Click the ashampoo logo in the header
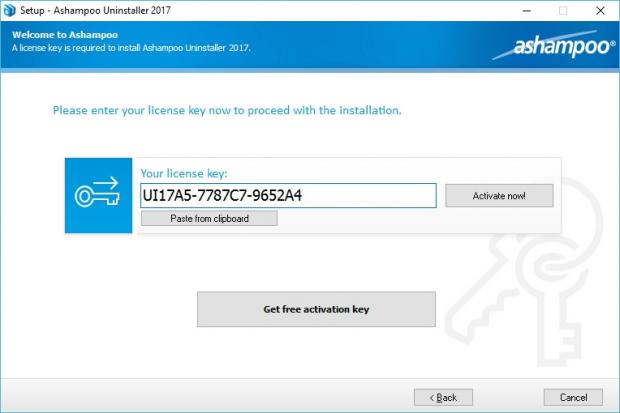The width and height of the screenshot is (620, 413). [562, 47]
